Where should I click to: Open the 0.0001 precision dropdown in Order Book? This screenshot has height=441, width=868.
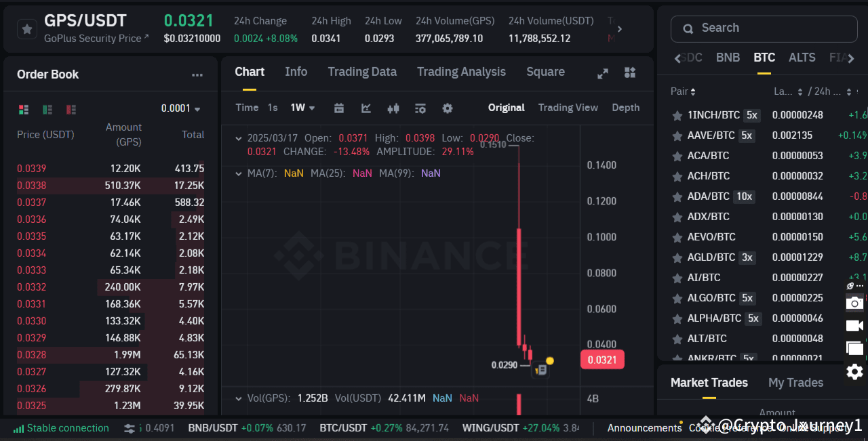180,109
